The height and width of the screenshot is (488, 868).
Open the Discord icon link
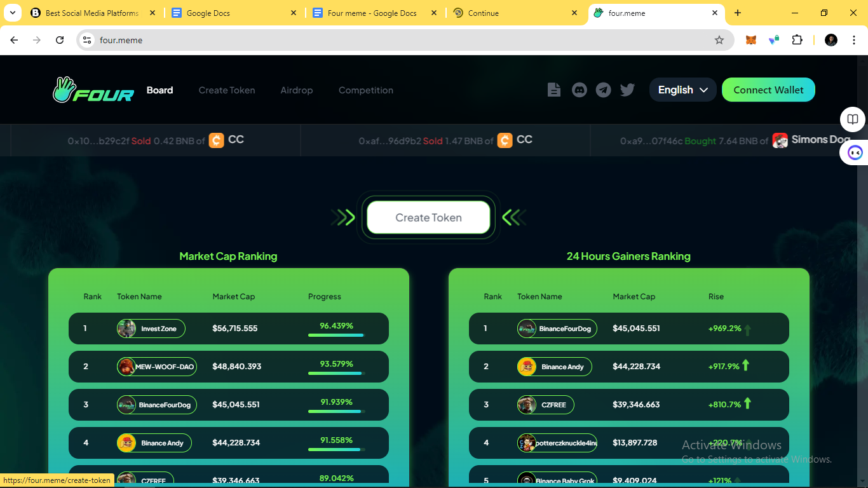pyautogui.click(x=580, y=90)
